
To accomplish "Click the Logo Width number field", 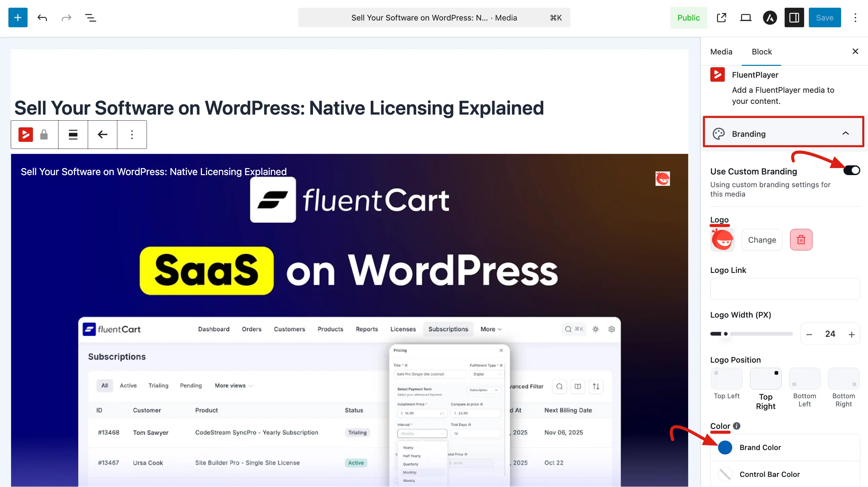I will coord(830,334).
